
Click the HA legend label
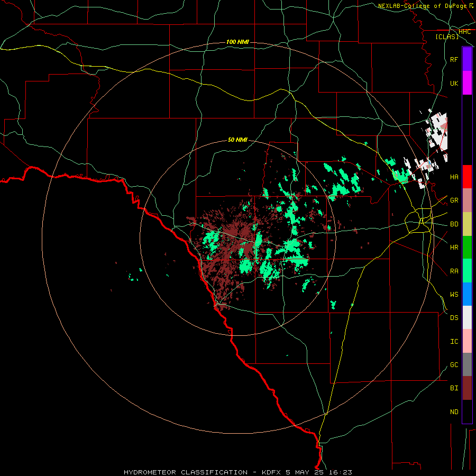(454, 177)
